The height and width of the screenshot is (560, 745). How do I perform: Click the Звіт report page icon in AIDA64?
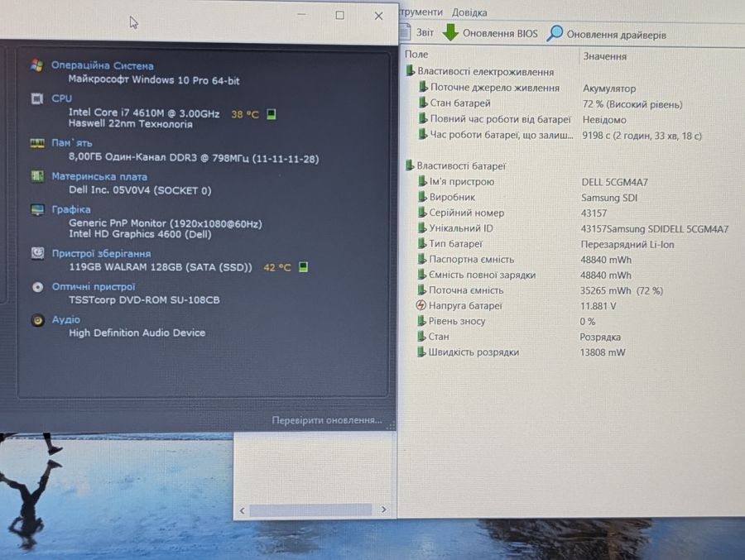point(405,31)
